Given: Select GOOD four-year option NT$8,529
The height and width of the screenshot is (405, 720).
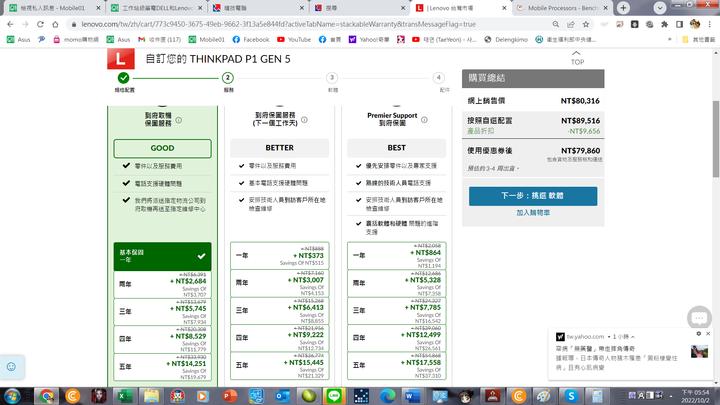Looking at the screenshot, I should (x=163, y=339).
